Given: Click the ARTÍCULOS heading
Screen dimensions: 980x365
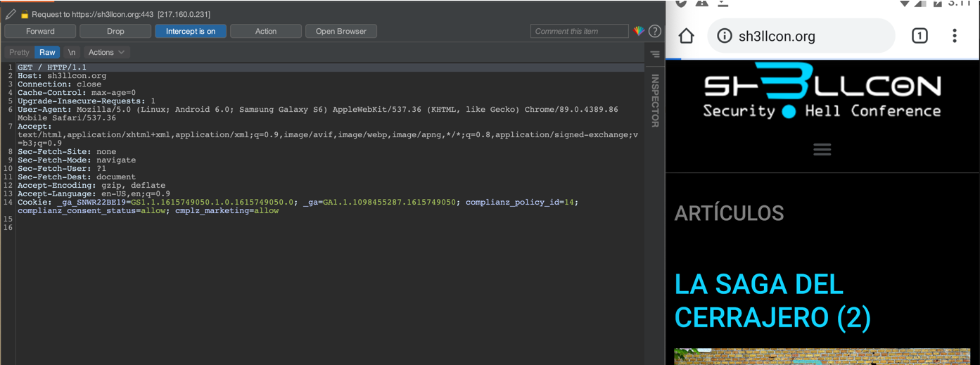Looking at the screenshot, I should click(x=729, y=212).
